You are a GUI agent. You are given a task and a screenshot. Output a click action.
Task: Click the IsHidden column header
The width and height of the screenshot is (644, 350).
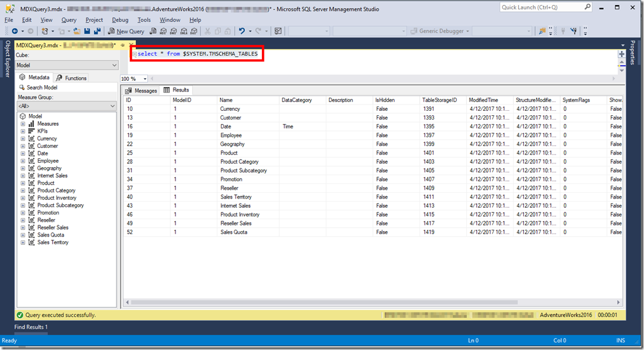pyautogui.click(x=396, y=100)
